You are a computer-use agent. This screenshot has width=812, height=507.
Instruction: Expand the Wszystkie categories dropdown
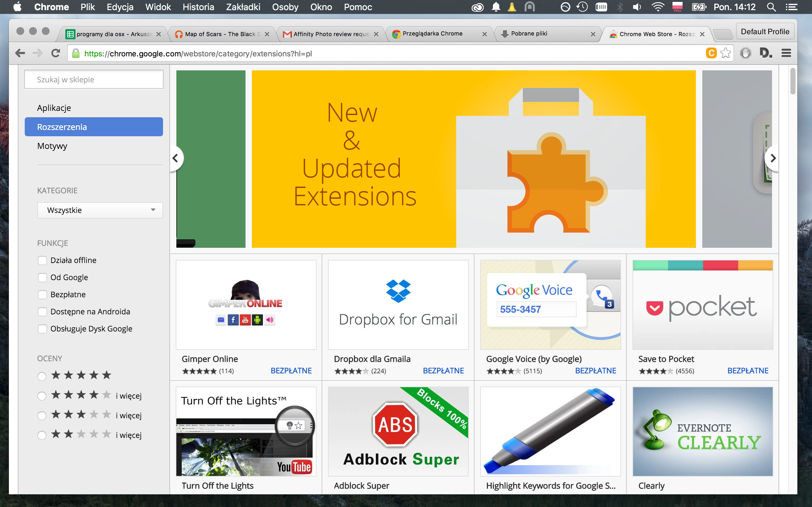pyautogui.click(x=100, y=210)
